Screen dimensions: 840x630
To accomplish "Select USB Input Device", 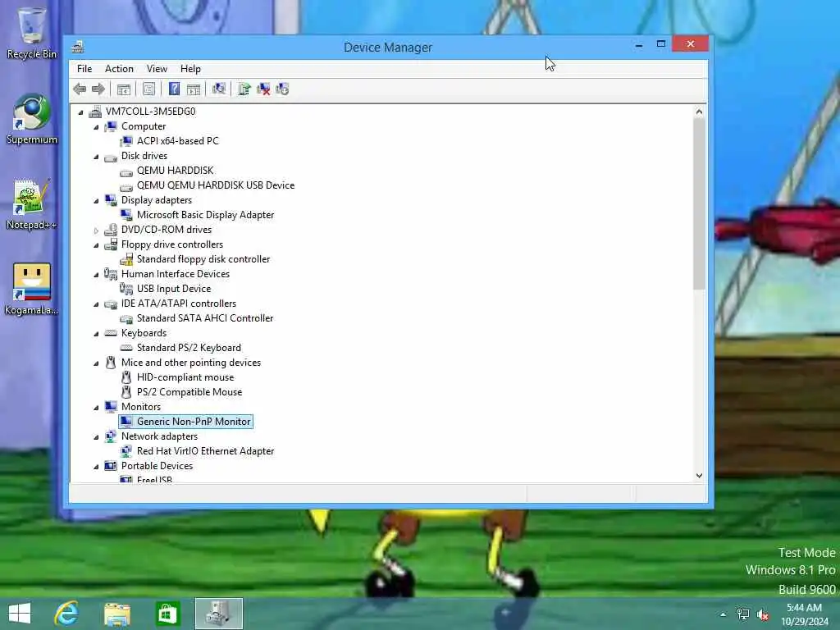I will (x=174, y=289).
